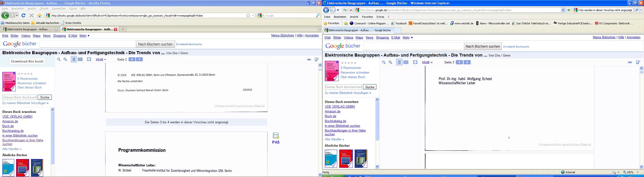Zoom out book page in Firefox window
Image resolution: width=644 pixels, height=177 pixels.
[x=59, y=59]
